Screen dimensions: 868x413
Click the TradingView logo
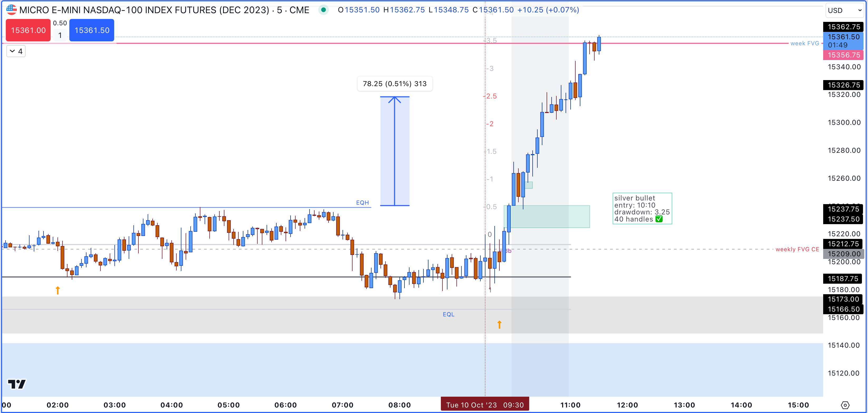[x=17, y=384]
